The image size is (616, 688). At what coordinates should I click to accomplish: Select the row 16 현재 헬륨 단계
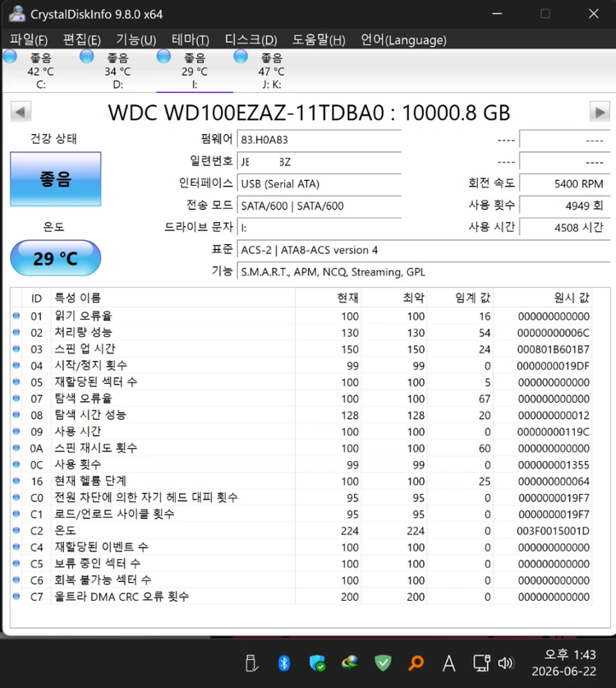coord(301,481)
